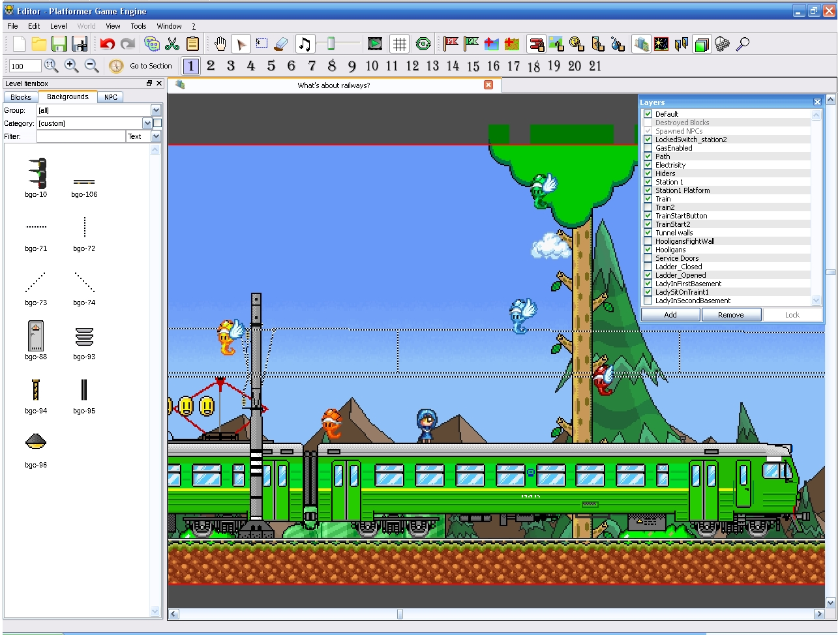
Task: Open search with the magnifying glass icon
Action: pos(742,44)
